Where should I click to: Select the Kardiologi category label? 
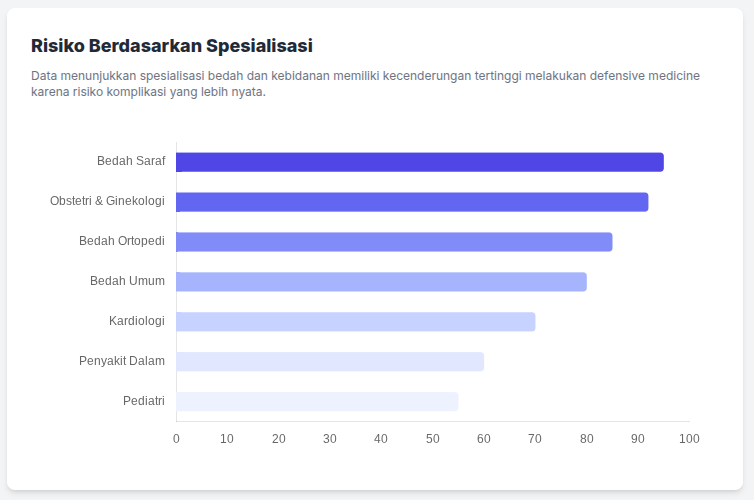click(137, 321)
